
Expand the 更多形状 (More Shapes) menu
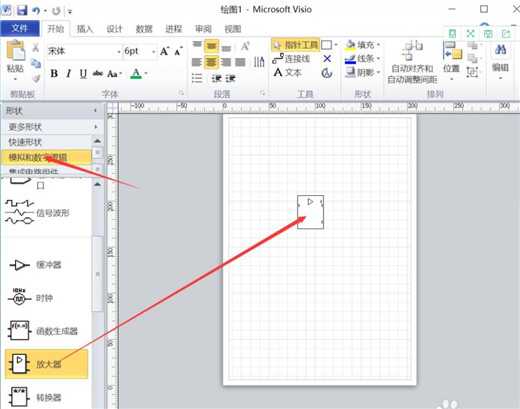[x=52, y=127]
